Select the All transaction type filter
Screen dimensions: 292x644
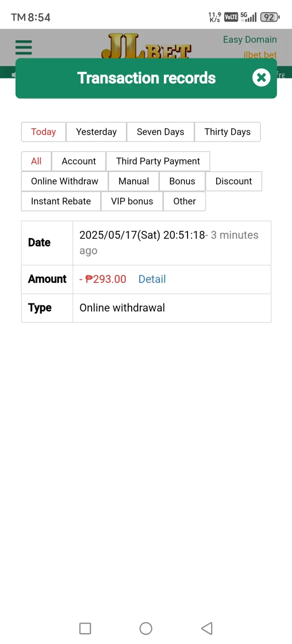(x=36, y=161)
